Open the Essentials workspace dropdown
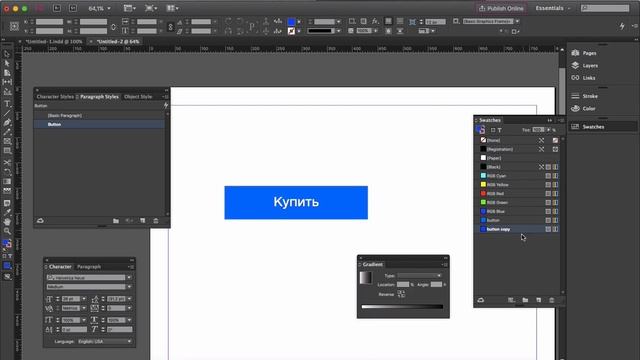This screenshot has width=640, height=360. coord(553,8)
